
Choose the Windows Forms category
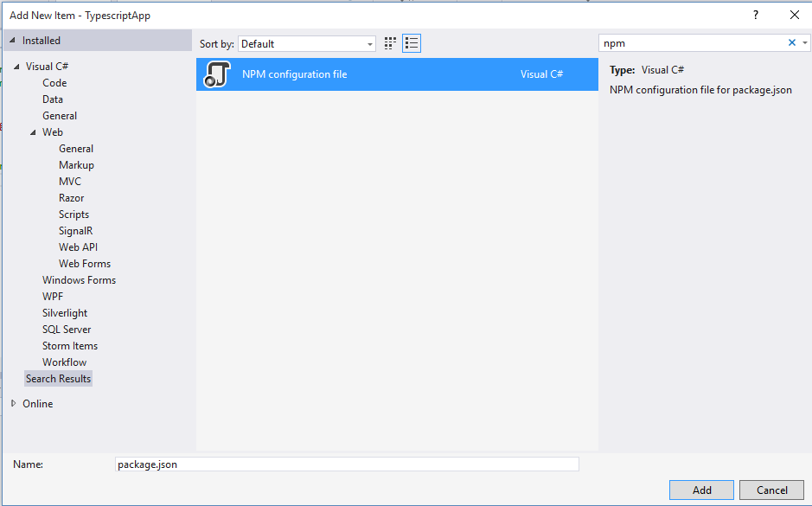79,280
